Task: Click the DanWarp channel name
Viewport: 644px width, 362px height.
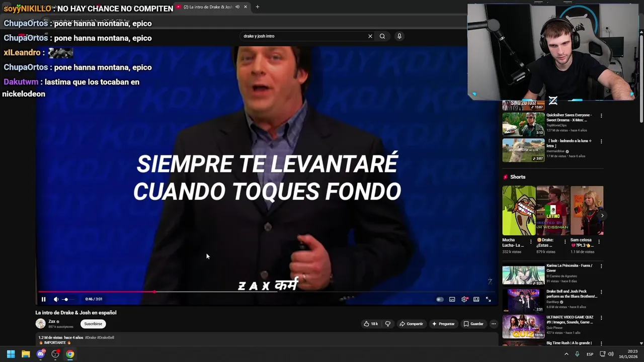Action: (553, 302)
